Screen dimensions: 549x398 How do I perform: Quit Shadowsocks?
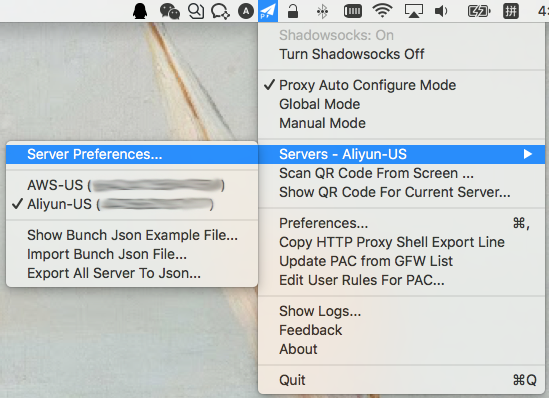click(x=402, y=380)
